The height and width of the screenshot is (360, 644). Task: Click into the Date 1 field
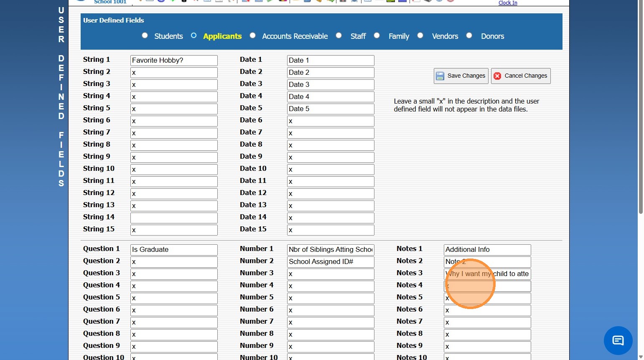(331, 61)
